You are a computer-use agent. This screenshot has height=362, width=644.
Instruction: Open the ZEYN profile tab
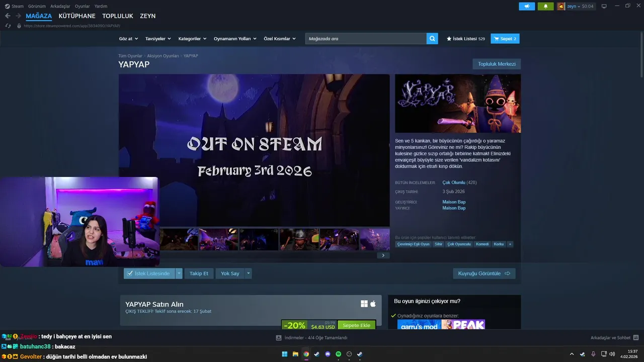147,16
